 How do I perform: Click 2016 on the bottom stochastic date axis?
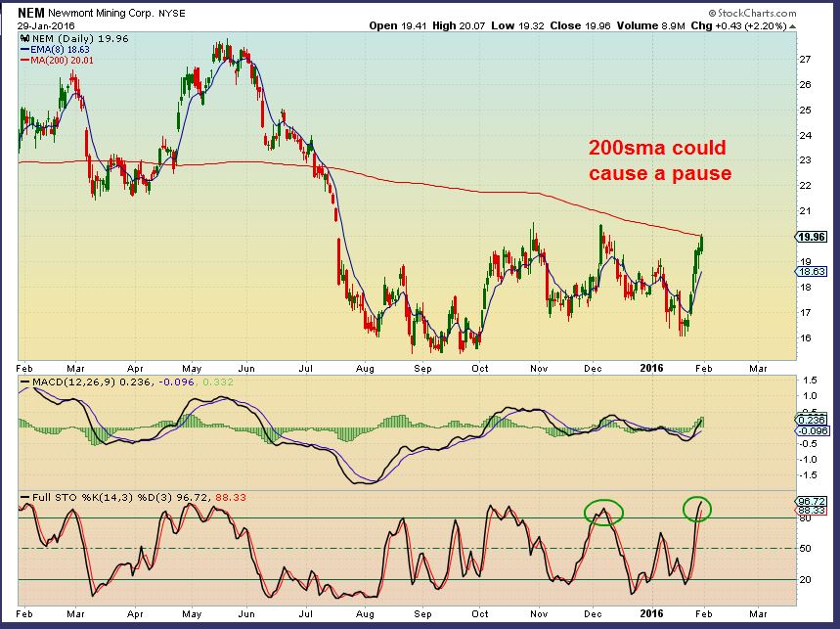point(651,613)
